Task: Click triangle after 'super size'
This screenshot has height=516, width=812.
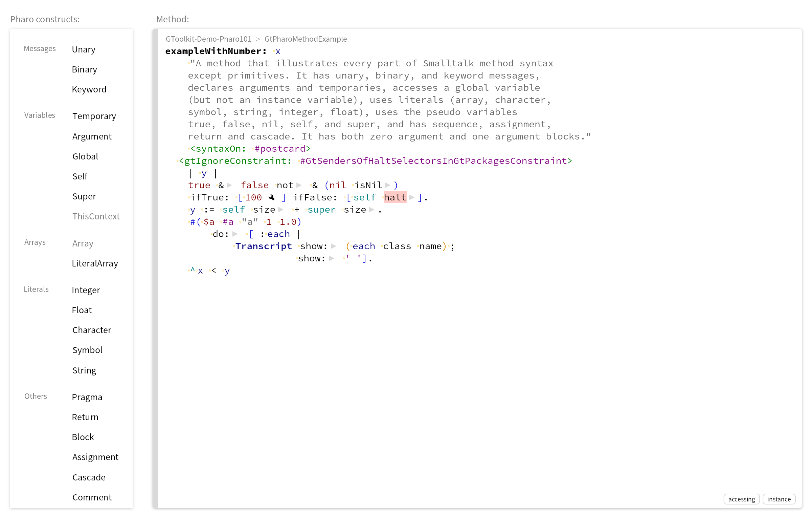Action: point(371,210)
